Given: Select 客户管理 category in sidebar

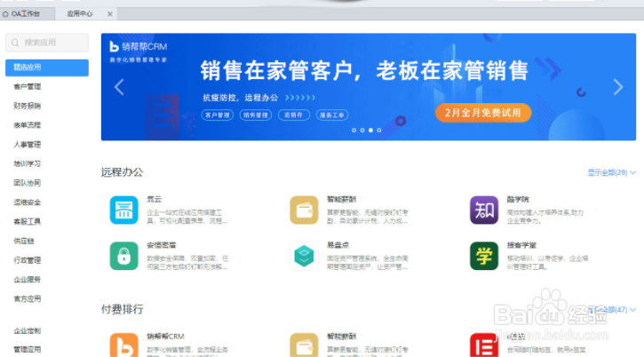Looking at the screenshot, I should coord(28,87).
